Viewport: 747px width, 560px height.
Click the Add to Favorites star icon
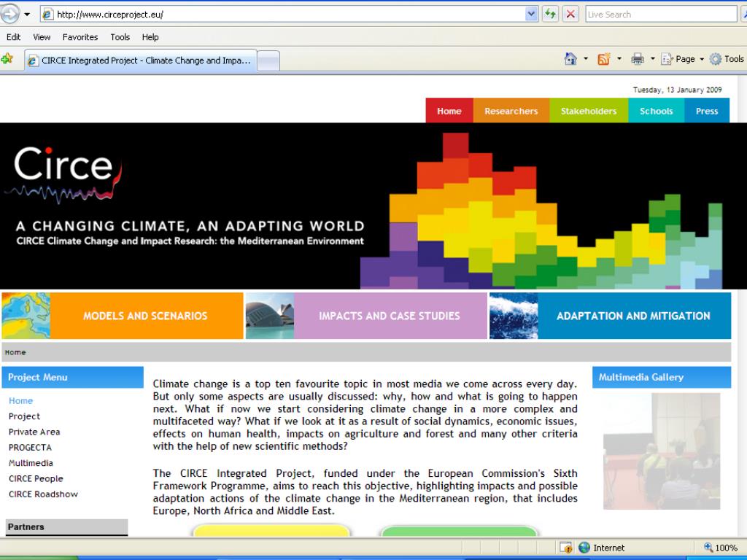click(x=7, y=59)
